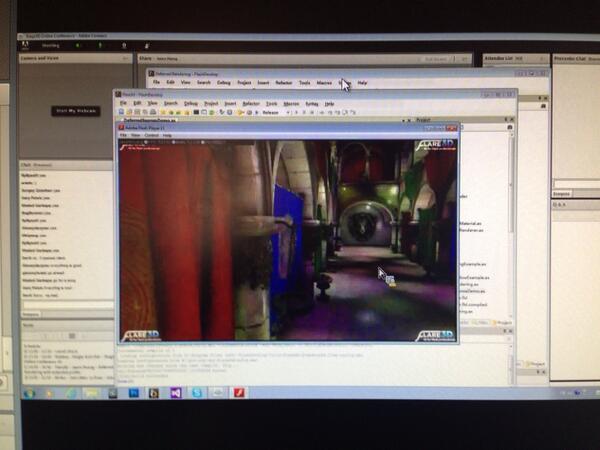600x450 pixels.
Task: Open Help menu in DeferredRendering FlashDevelop window
Action: [x=362, y=83]
